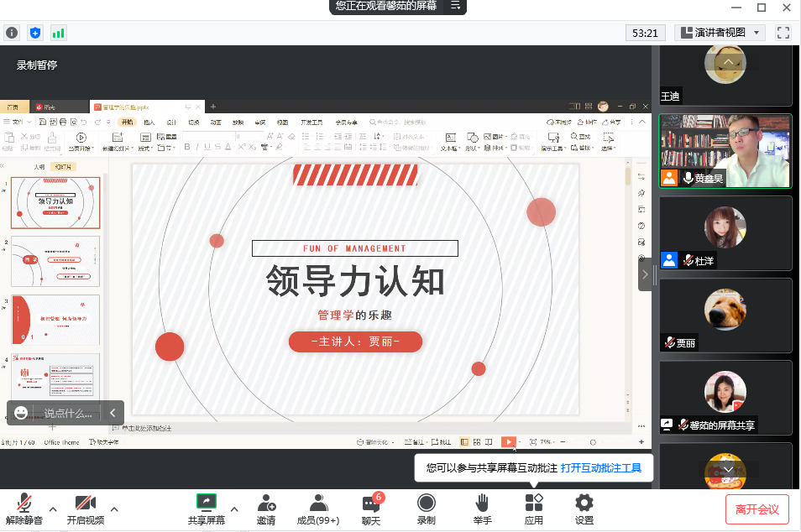Image resolution: width=801 pixels, height=532 pixels.
Task: Open the 成员(99+) members list
Action: [x=318, y=509]
